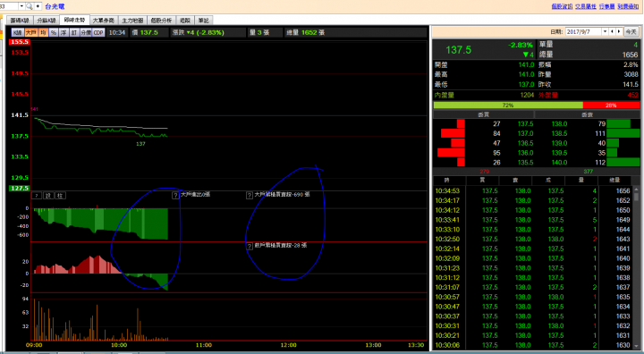The height and width of the screenshot is (354, 644).
Task: Click the ? icon next to 大戶累積買賣超
Action: 250,196
